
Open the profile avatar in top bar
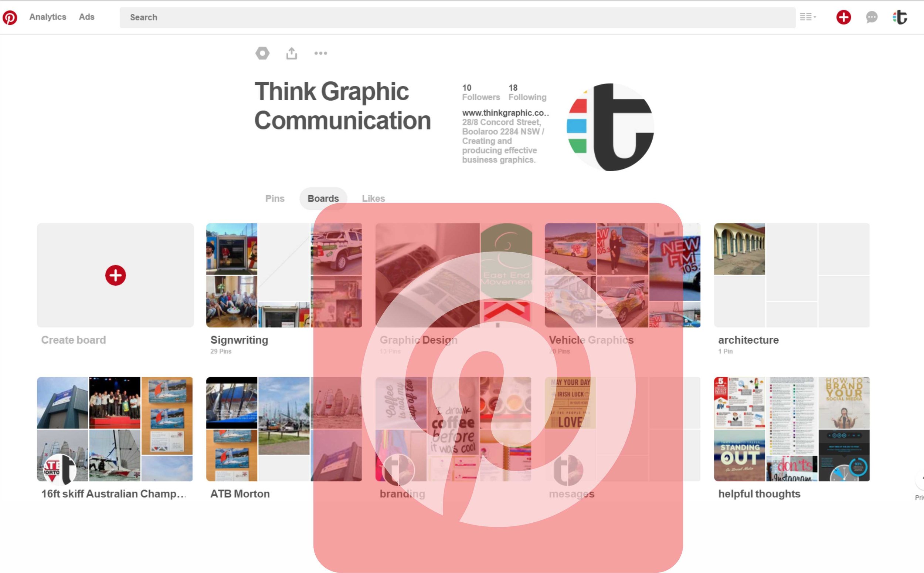coord(900,17)
